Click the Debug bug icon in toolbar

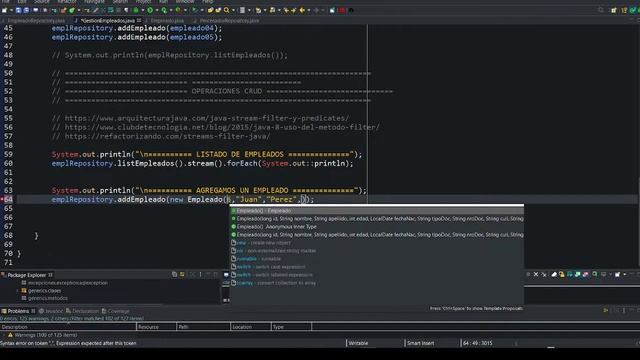[x=136, y=10]
